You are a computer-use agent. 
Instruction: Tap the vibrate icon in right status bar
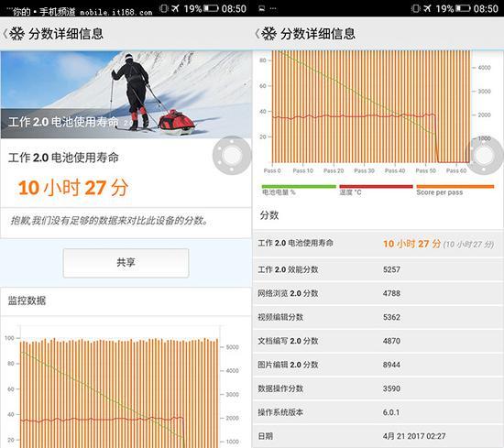coord(416,8)
